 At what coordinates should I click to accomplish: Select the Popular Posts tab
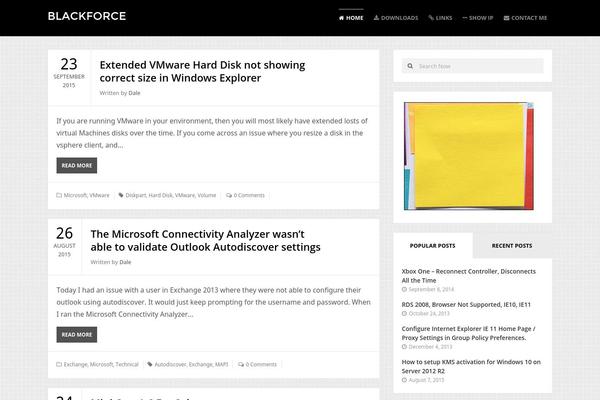(x=432, y=245)
